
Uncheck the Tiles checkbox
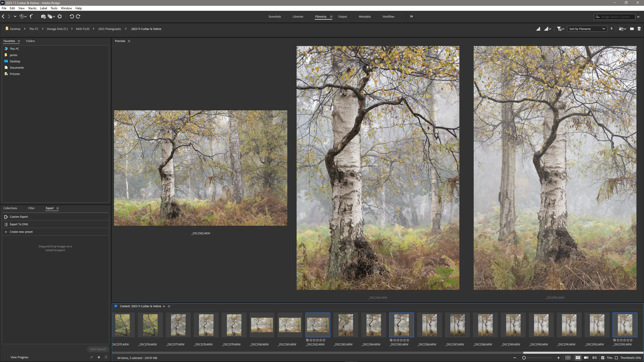tap(603, 358)
